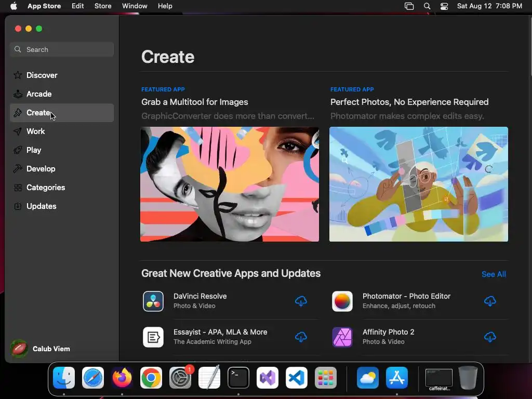Open Visual Studio from the Dock

pyautogui.click(x=268, y=378)
